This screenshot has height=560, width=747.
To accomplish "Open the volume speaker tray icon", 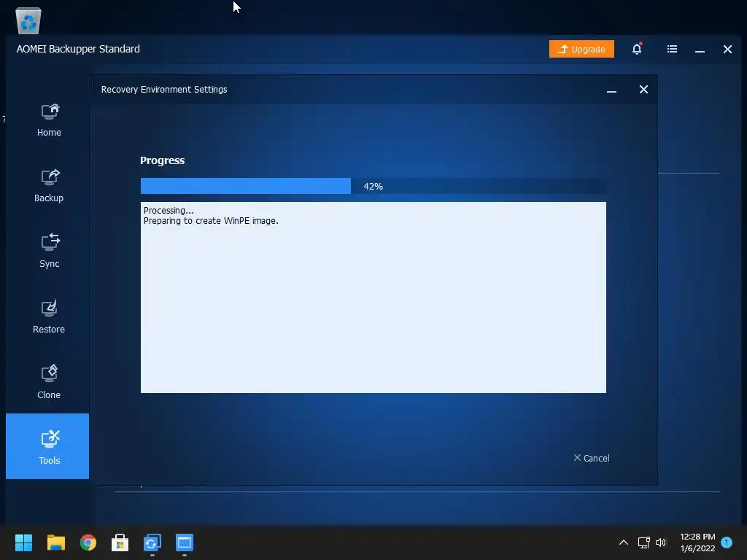I will [661, 542].
